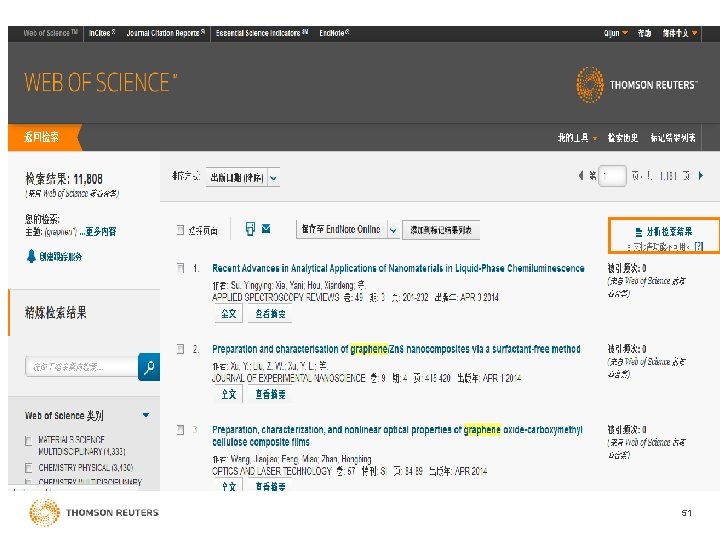Click the Thomson Reuters logo in header
The image size is (720, 540).
[636, 85]
